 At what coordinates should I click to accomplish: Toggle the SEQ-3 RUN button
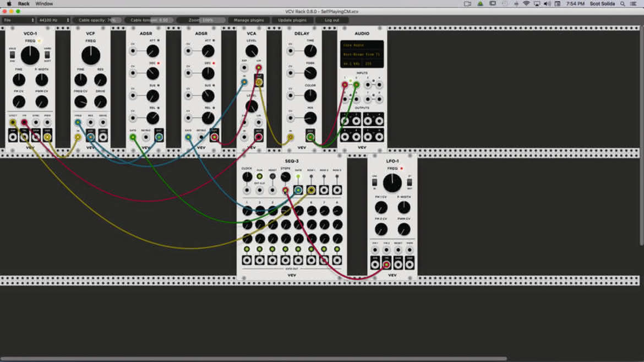point(260,176)
